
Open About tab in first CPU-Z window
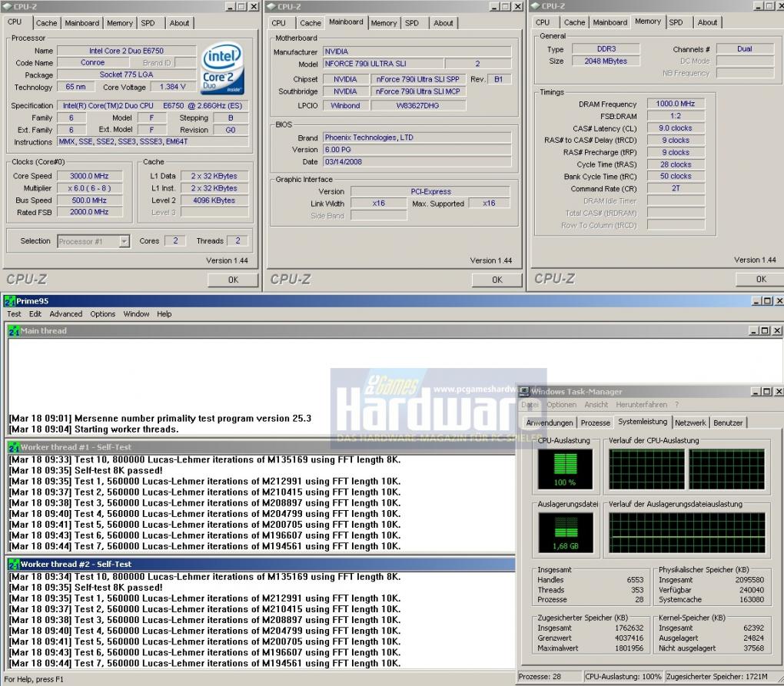[x=179, y=23]
